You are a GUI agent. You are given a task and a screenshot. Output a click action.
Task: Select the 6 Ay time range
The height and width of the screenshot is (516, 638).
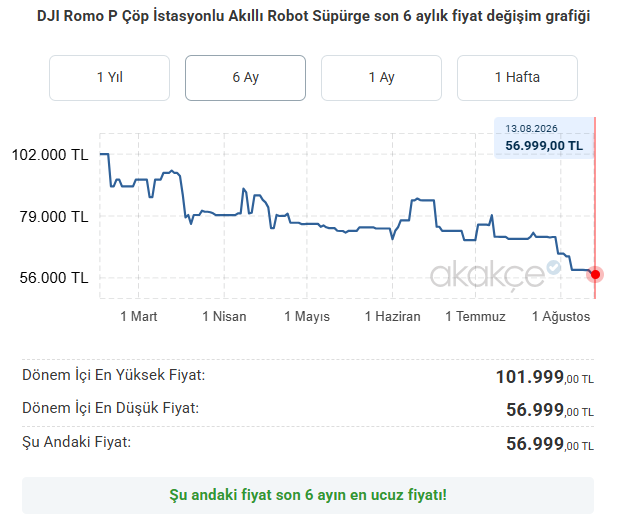point(245,78)
